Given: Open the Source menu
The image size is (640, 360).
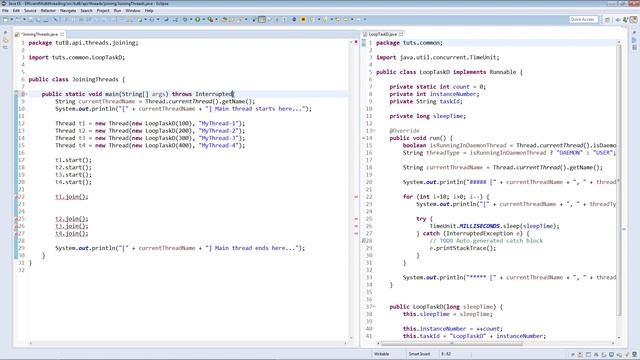Looking at the screenshot, I should pos(30,11).
